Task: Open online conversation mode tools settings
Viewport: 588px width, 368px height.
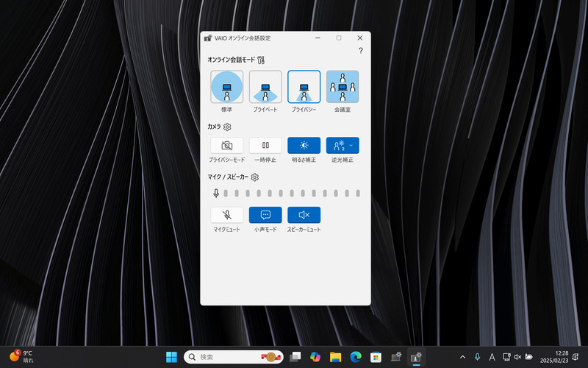Action: point(261,60)
